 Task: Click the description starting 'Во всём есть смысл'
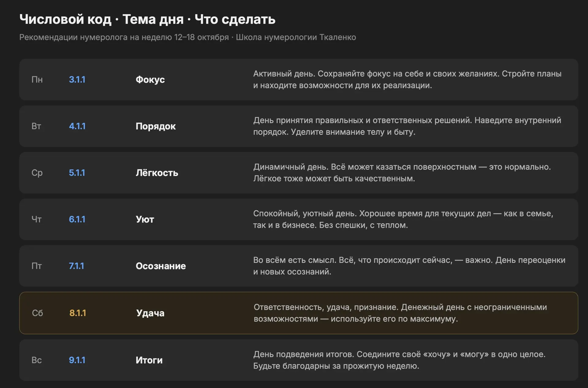pos(409,266)
